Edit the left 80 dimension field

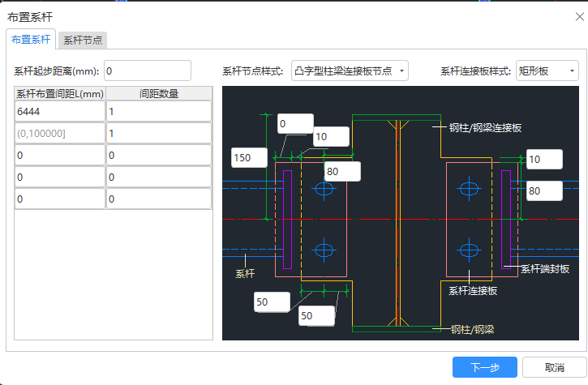[x=342, y=171]
